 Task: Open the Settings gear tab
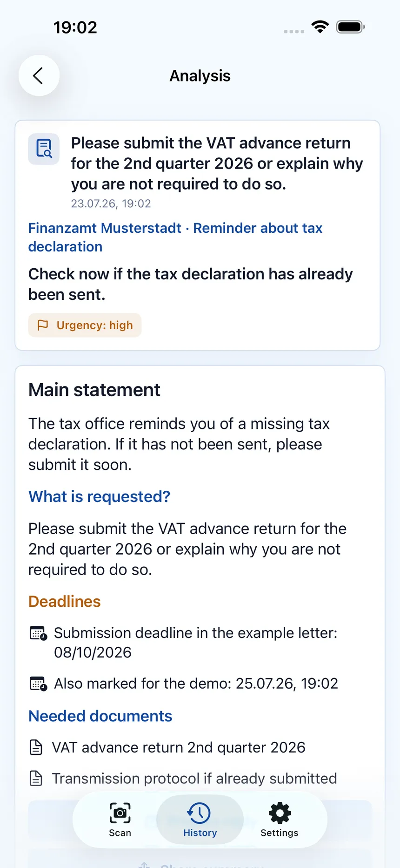pyautogui.click(x=280, y=820)
